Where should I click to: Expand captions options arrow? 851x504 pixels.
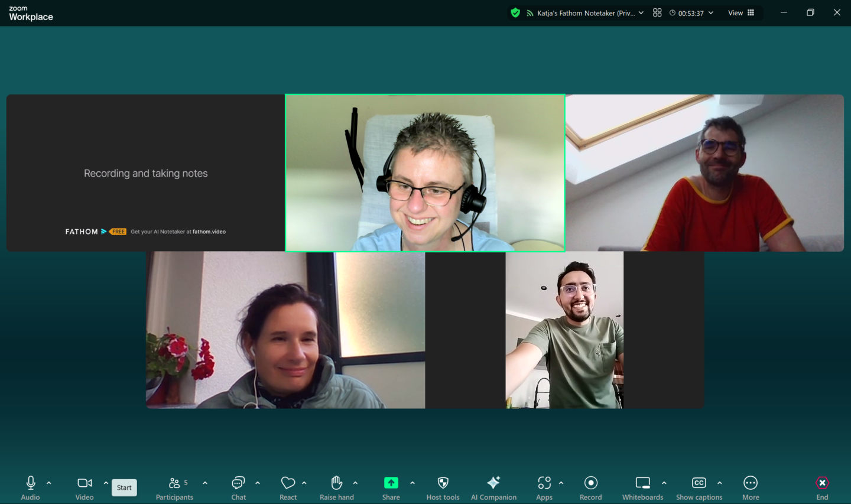point(720,483)
